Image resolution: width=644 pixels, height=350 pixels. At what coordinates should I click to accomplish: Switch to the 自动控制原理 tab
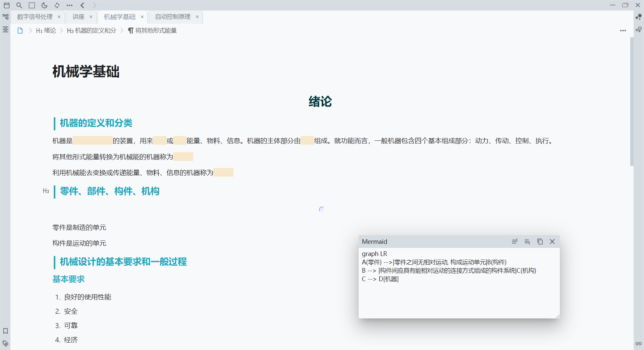[172, 17]
